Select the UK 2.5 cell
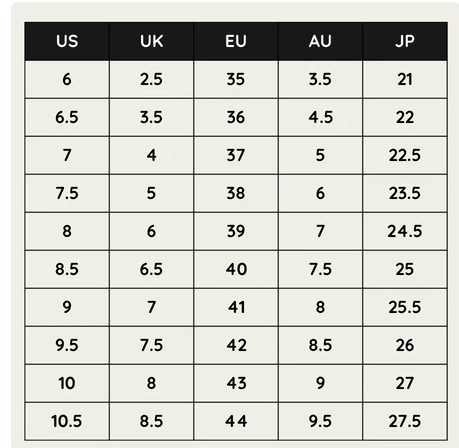Viewport: 459px width, 448px height. coord(151,79)
